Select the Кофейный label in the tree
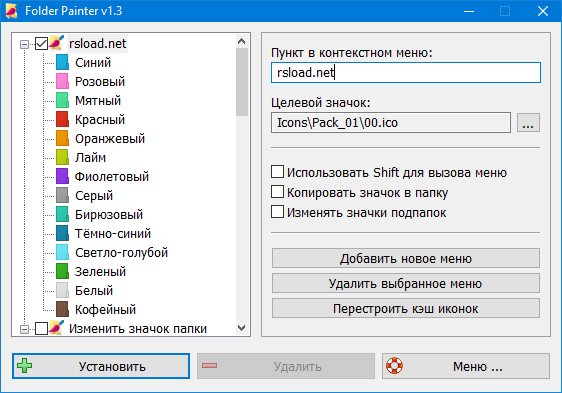Screen dimensions: 562x393 [x=105, y=310]
